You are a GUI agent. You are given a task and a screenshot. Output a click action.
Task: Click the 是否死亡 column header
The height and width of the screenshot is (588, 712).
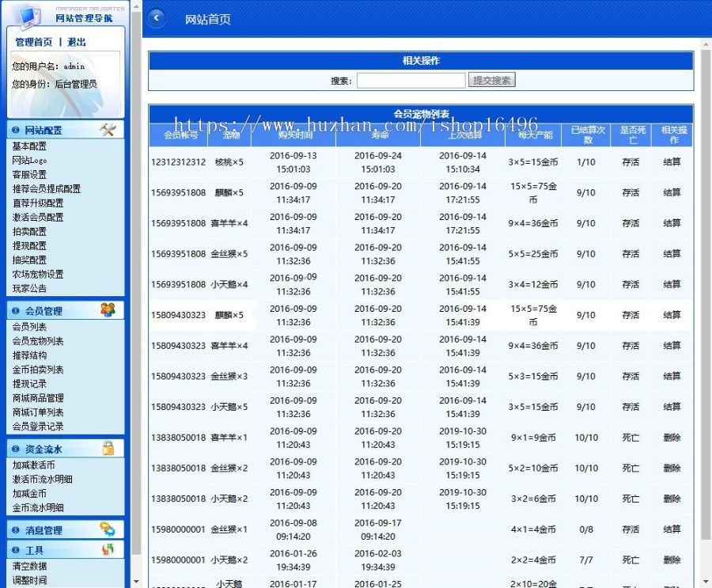[633, 135]
